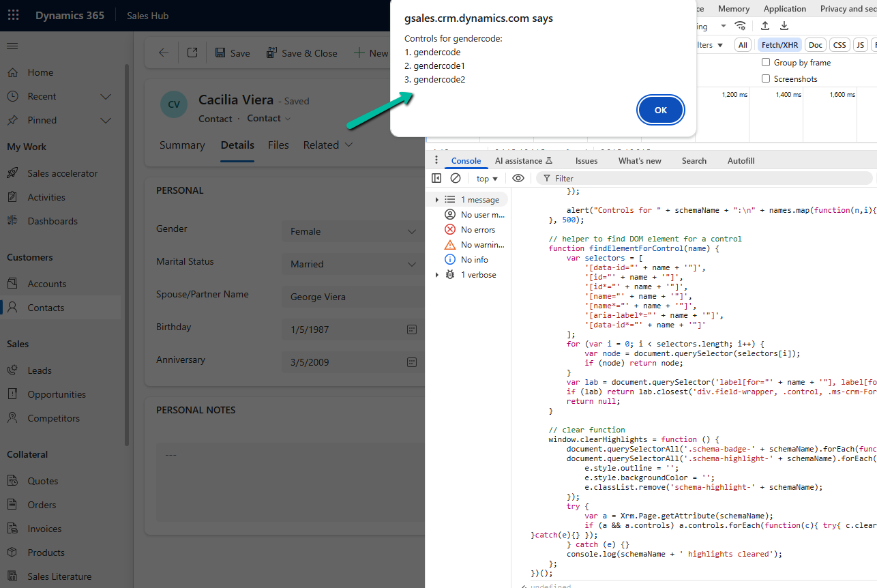
Task: Open Accounts in the left navigation
Action: point(46,284)
